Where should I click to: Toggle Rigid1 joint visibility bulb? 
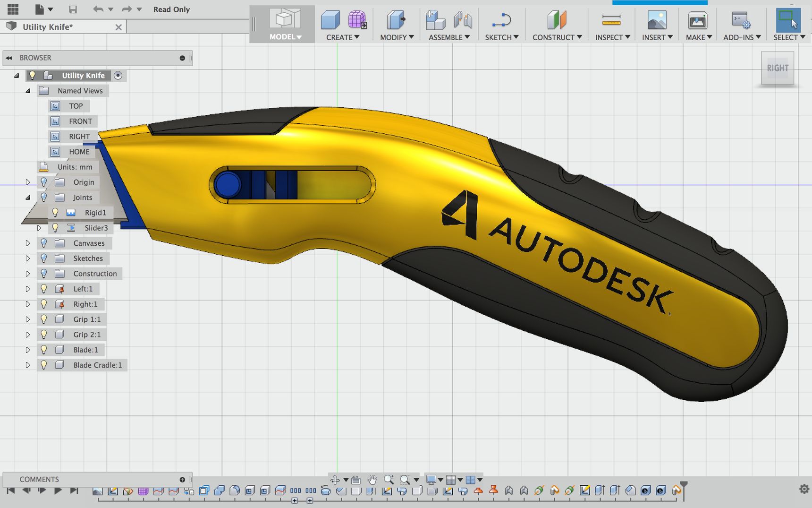55,213
